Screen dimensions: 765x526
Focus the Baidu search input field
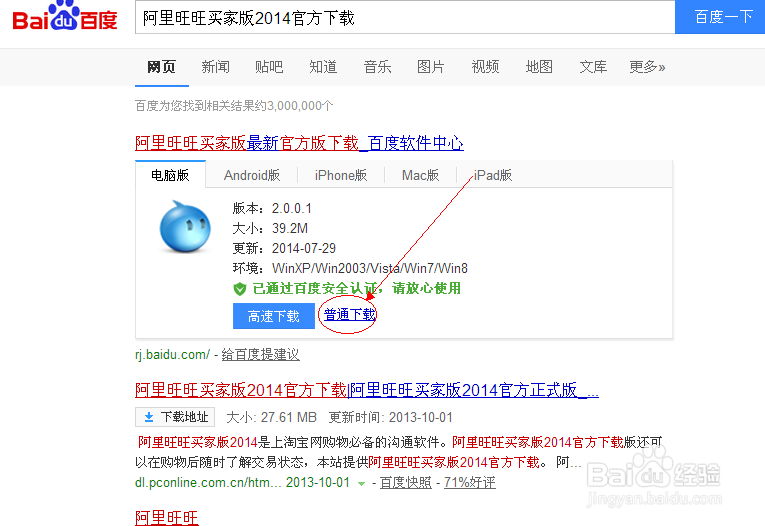coord(405,18)
